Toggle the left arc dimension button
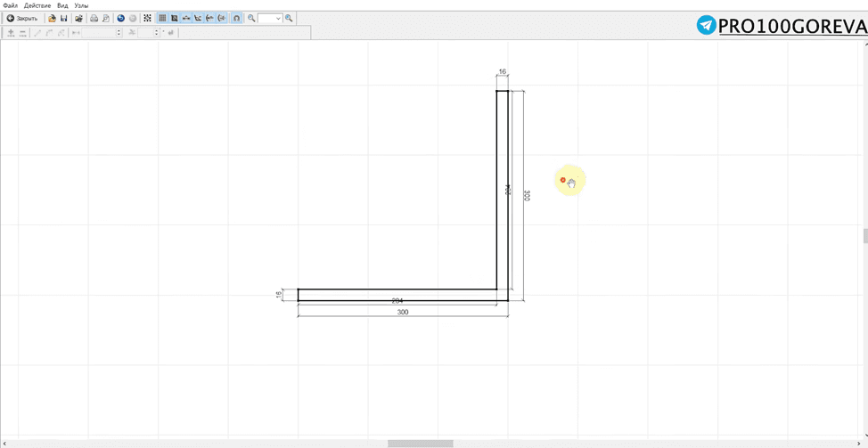Screen dimensions: 868x448 [209, 18]
